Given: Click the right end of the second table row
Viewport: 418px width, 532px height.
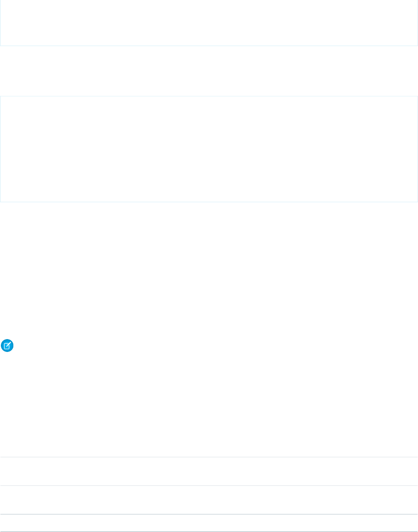Looking at the screenshot, I should coord(403,500).
